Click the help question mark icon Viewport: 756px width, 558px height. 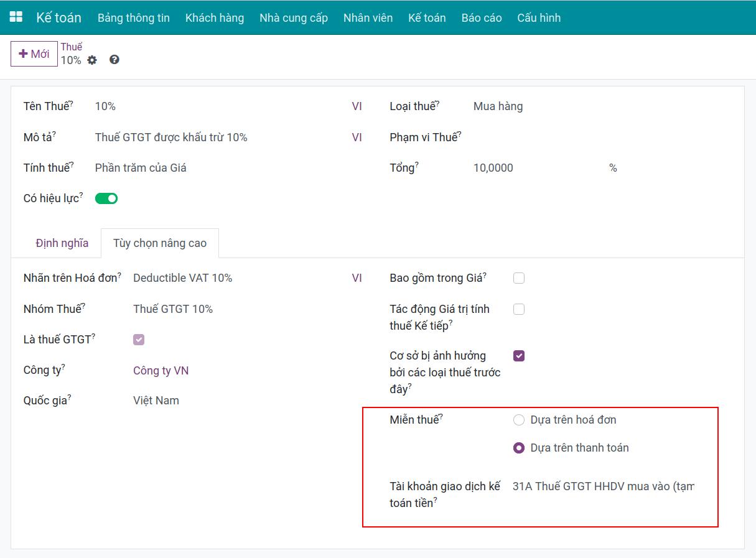pyautogui.click(x=114, y=60)
